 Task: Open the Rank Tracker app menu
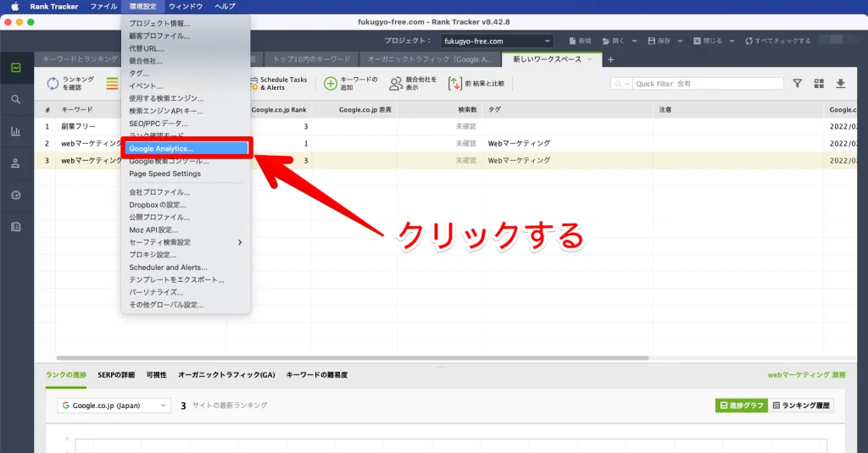[x=54, y=7]
